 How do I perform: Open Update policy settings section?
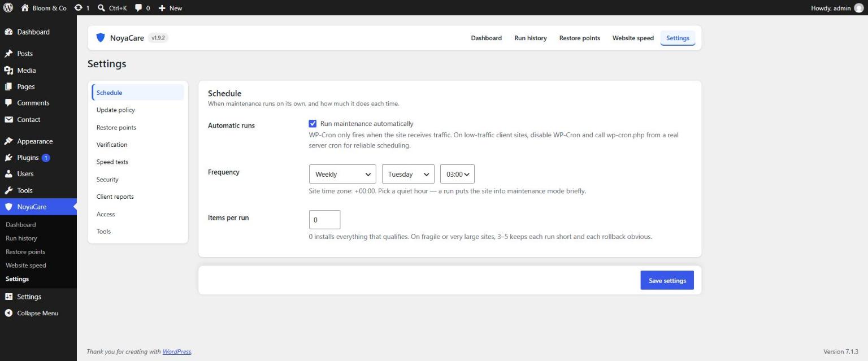click(x=138, y=110)
